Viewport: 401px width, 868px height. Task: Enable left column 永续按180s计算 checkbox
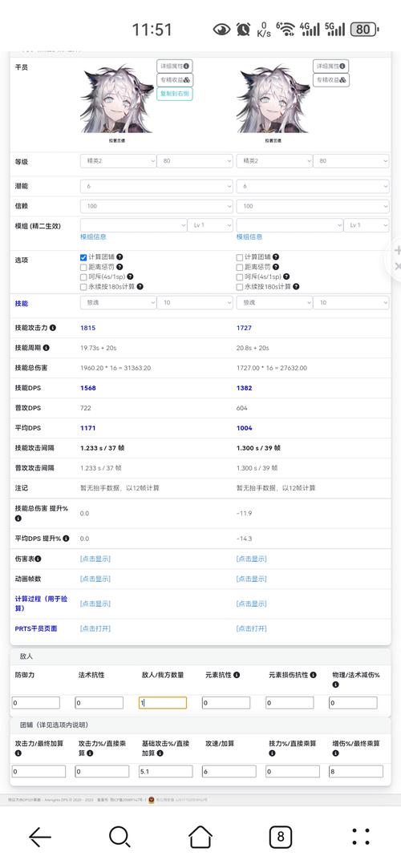tap(83, 287)
